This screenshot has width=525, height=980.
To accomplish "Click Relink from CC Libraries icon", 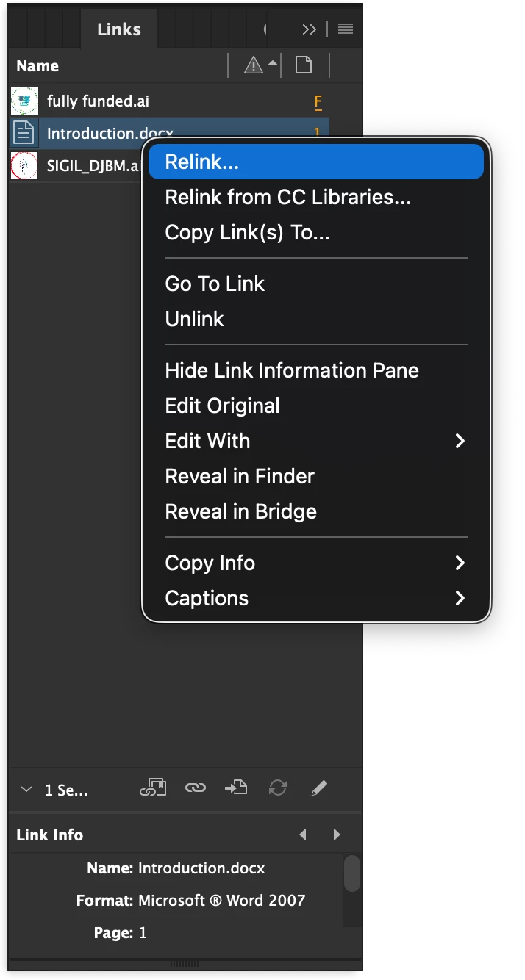I will click(153, 788).
